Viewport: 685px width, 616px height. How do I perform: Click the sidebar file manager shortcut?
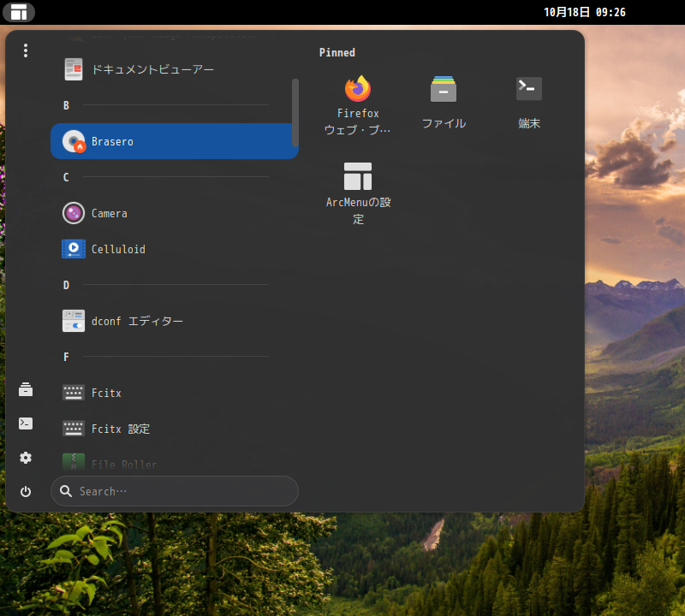(x=26, y=389)
